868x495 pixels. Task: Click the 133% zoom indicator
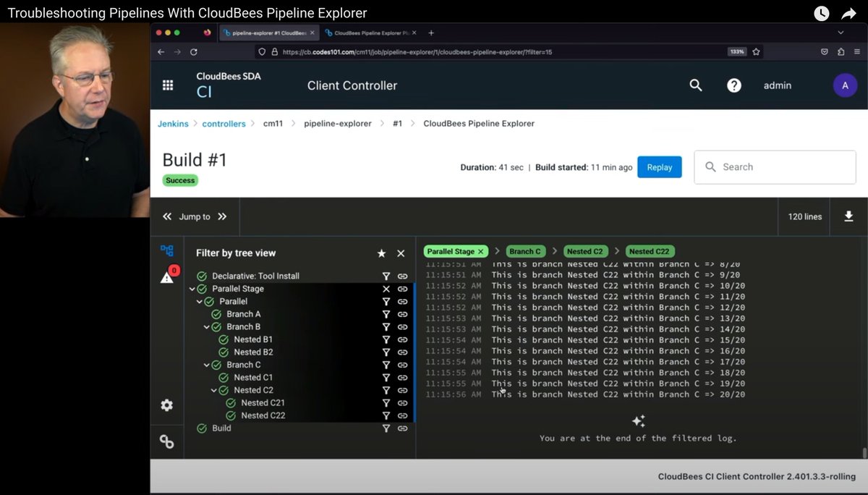tap(736, 52)
